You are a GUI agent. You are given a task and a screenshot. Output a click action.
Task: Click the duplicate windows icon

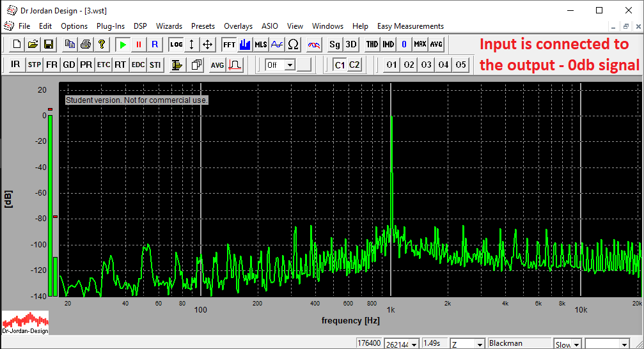click(x=197, y=65)
